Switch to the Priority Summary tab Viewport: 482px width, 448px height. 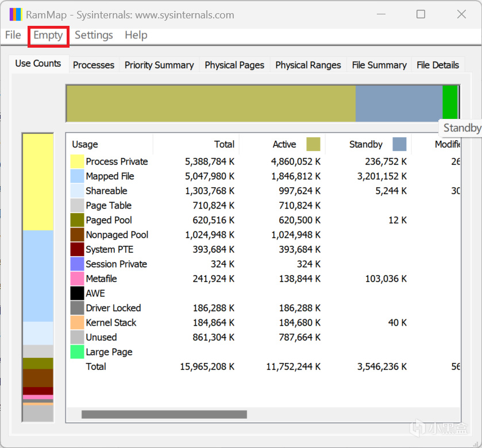pyautogui.click(x=159, y=65)
